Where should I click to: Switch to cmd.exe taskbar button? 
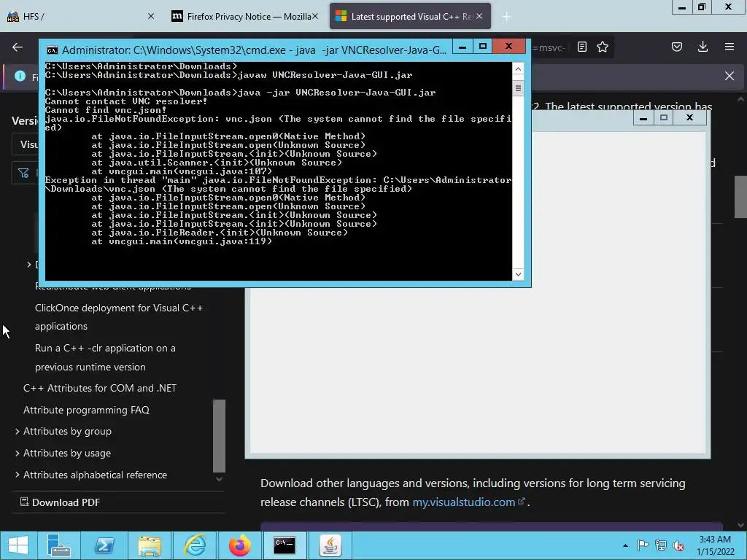(285, 545)
